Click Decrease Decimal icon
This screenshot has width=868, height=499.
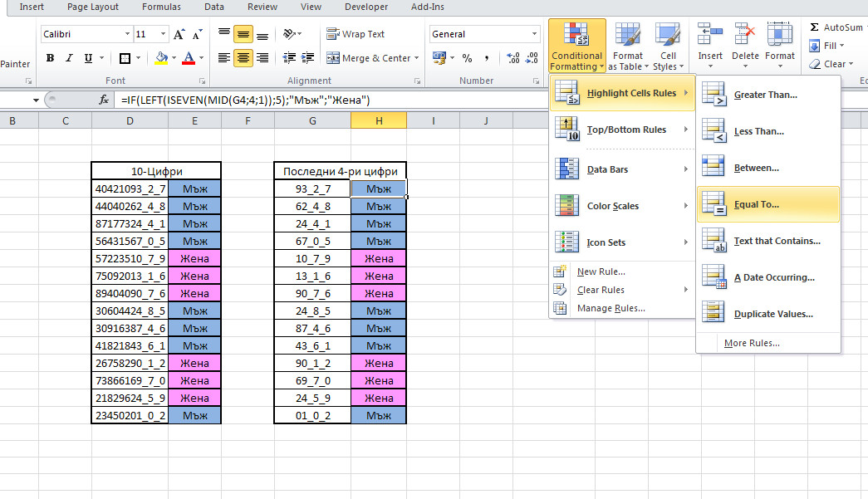click(x=532, y=58)
